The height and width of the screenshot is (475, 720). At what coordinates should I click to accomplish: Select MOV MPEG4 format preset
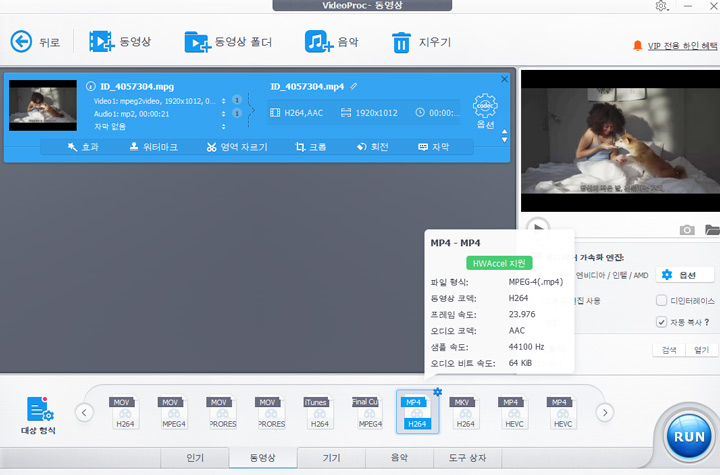(x=174, y=413)
